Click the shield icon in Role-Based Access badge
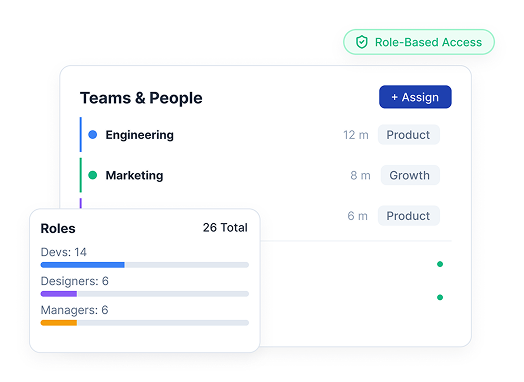This screenshot has width=524, height=382. [x=362, y=42]
